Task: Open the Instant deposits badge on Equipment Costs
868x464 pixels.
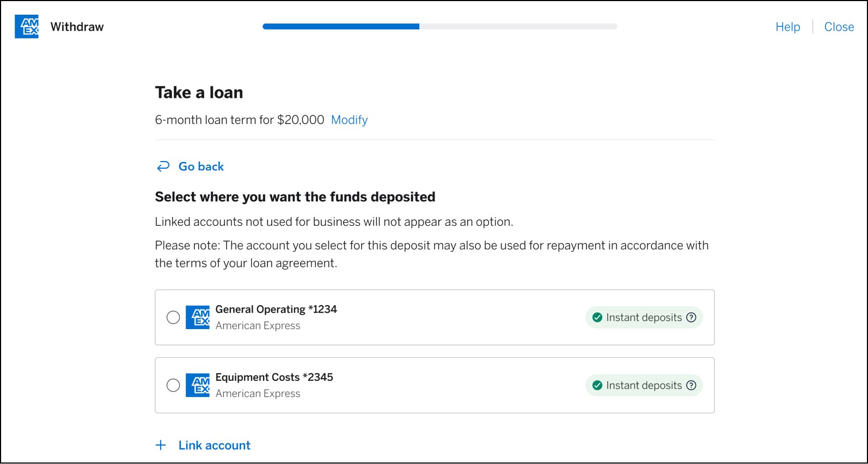Action: (644, 385)
